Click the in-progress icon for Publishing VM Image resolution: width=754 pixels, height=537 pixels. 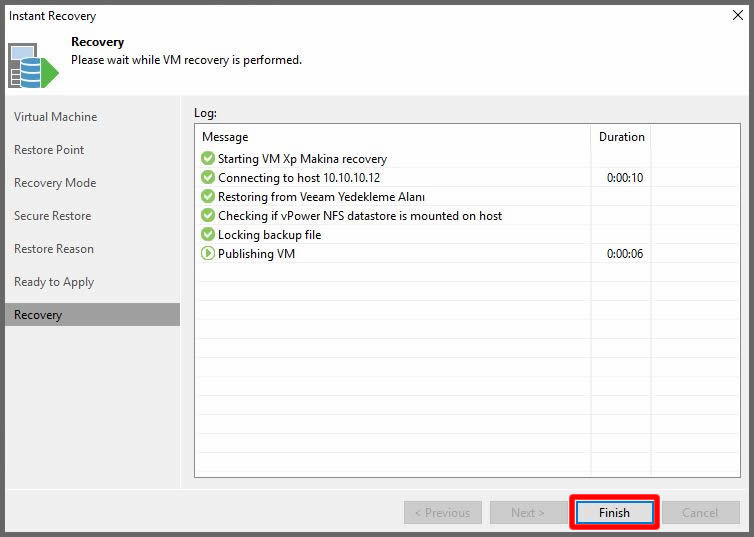(x=208, y=253)
